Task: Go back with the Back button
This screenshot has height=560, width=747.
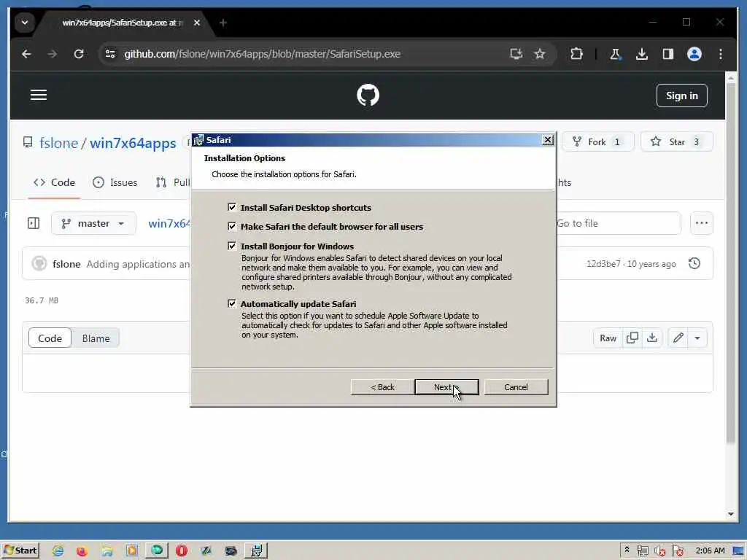Action: pyautogui.click(x=382, y=387)
